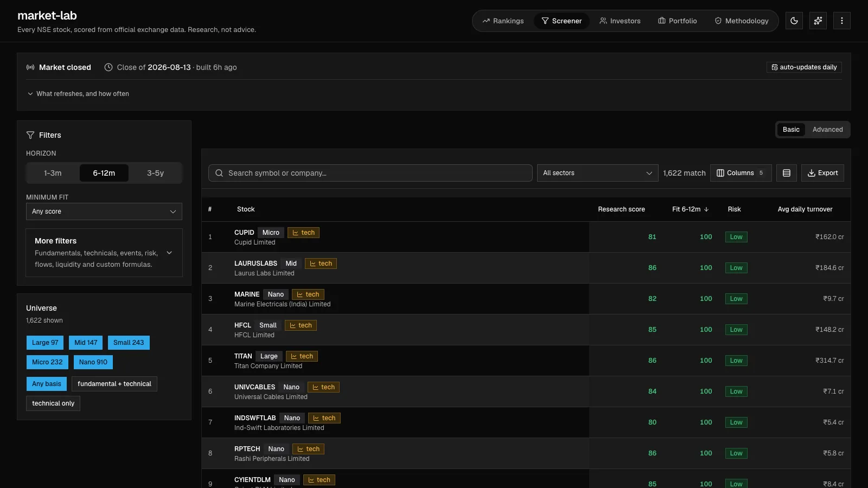Toggle the Small 243 universe chip

[x=129, y=343]
